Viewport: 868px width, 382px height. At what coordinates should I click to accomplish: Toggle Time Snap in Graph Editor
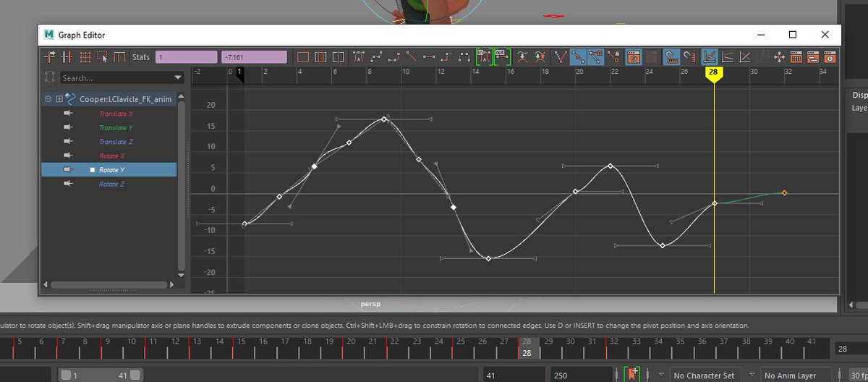pos(672,56)
